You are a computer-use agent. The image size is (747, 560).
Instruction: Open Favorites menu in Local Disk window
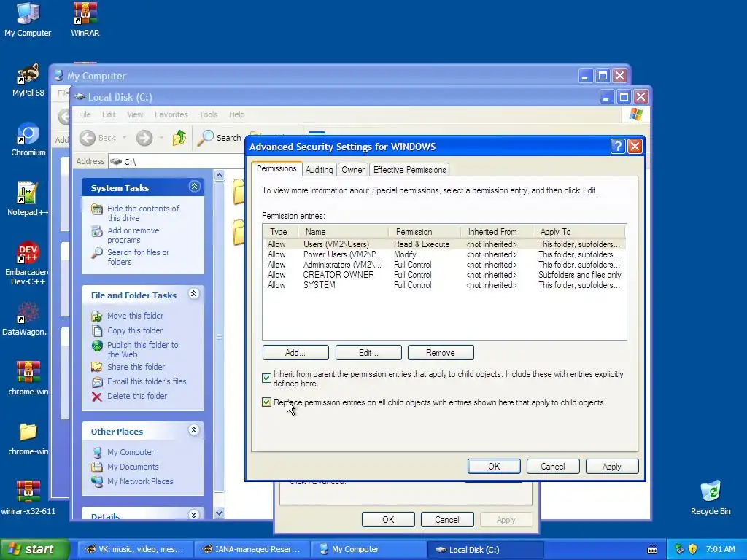[x=171, y=114]
